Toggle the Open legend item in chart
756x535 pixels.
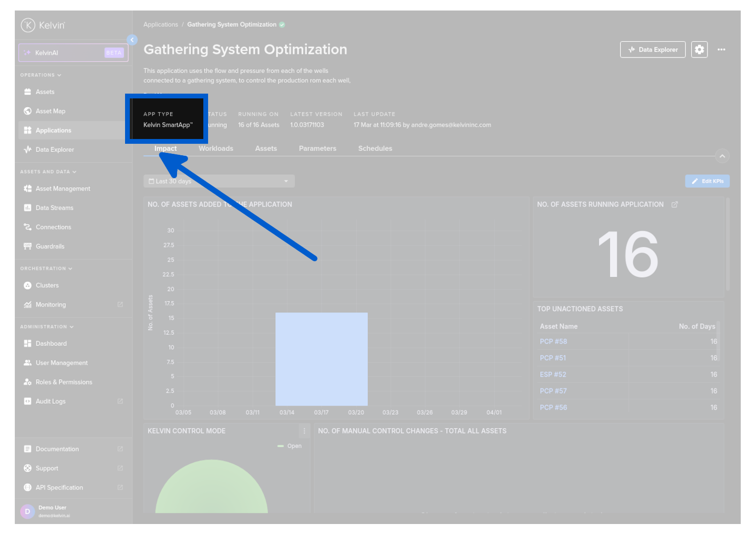coord(290,446)
